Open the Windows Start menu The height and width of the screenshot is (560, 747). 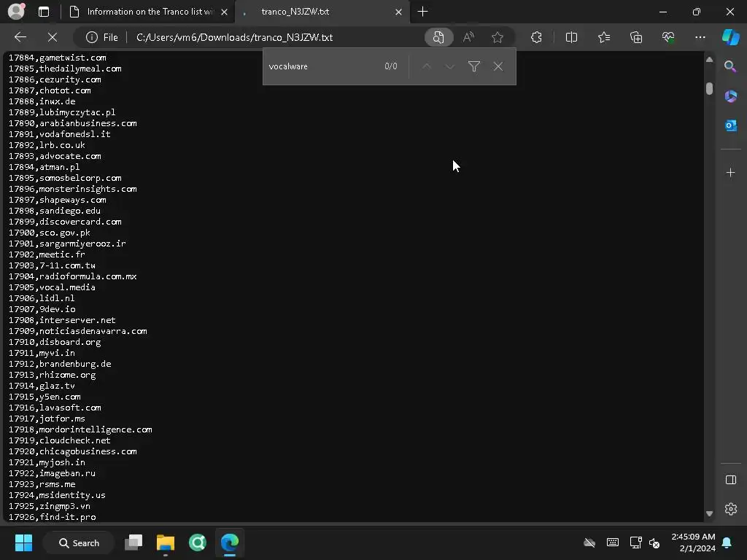23,542
